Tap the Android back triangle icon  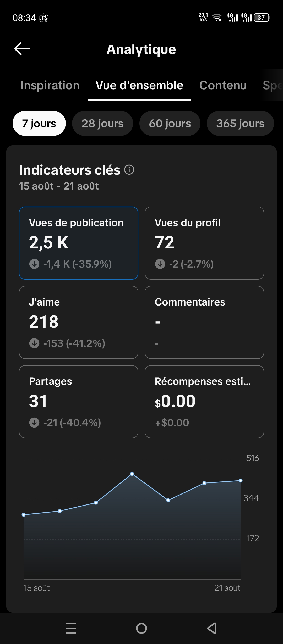click(212, 628)
